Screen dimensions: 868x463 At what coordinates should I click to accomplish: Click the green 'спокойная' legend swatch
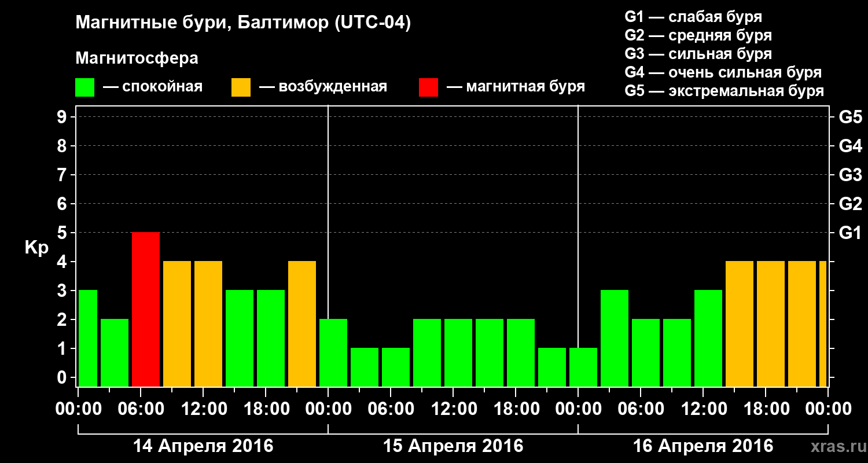click(85, 87)
